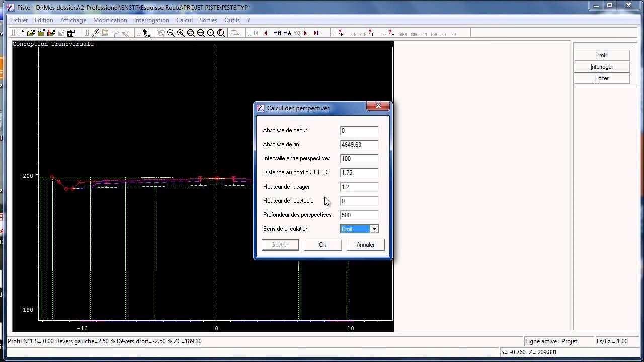This screenshot has width=644, height=362.
Task: Click the Ligne active : Projet status
Action: 551,341
